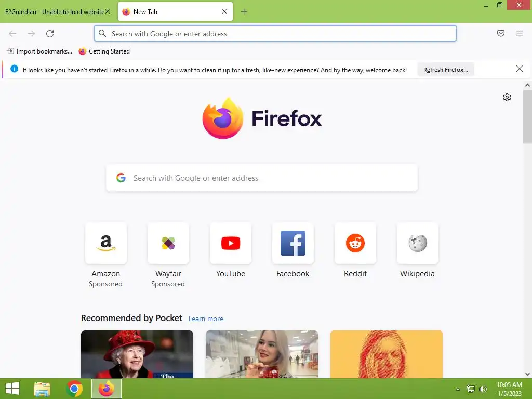Viewport: 532px width, 399px height.
Task: Open the Wayfair shortcut tile
Action: (168, 243)
